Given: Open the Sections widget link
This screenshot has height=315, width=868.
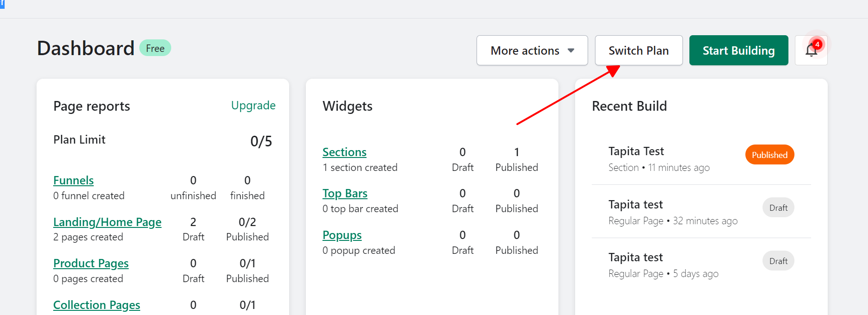Looking at the screenshot, I should (344, 152).
